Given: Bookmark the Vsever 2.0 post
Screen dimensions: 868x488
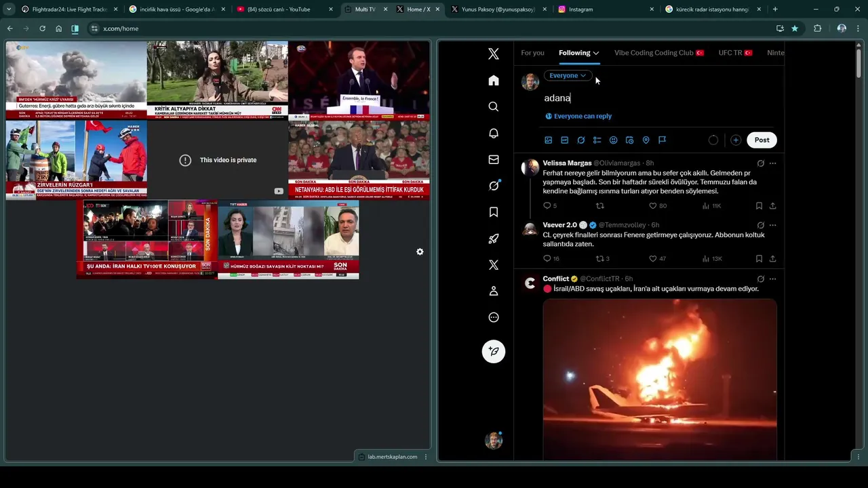Looking at the screenshot, I should [x=759, y=259].
